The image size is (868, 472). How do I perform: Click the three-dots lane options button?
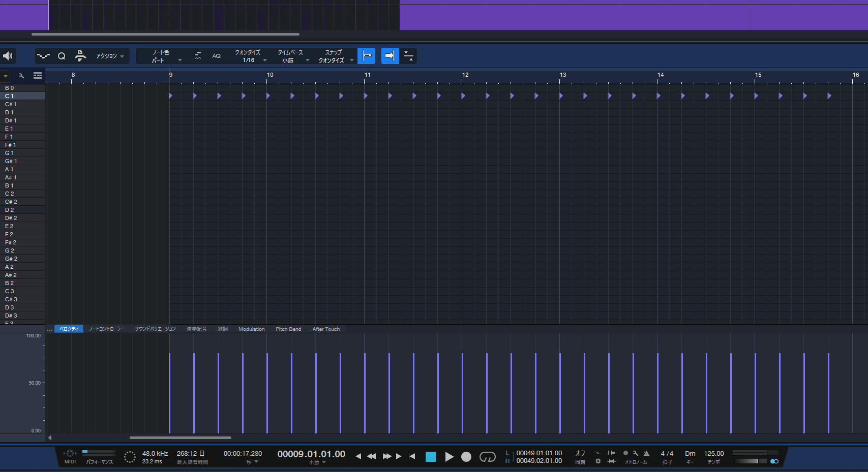50,329
